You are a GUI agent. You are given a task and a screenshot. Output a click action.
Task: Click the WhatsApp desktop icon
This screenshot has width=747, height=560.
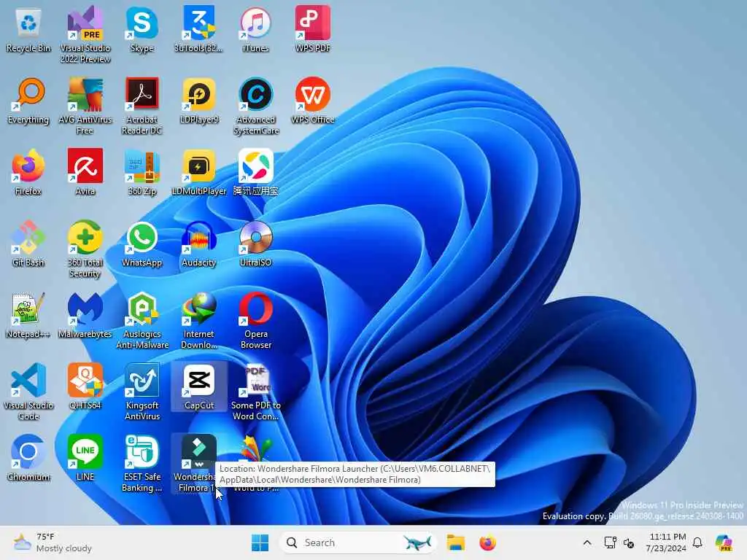pyautogui.click(x=142, y=244)
